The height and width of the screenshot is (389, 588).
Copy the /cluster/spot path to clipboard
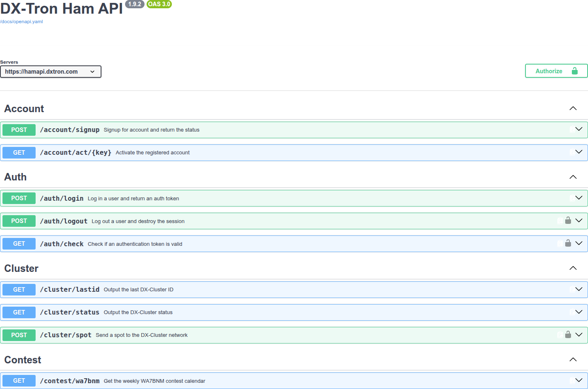(x=560, y=335)
